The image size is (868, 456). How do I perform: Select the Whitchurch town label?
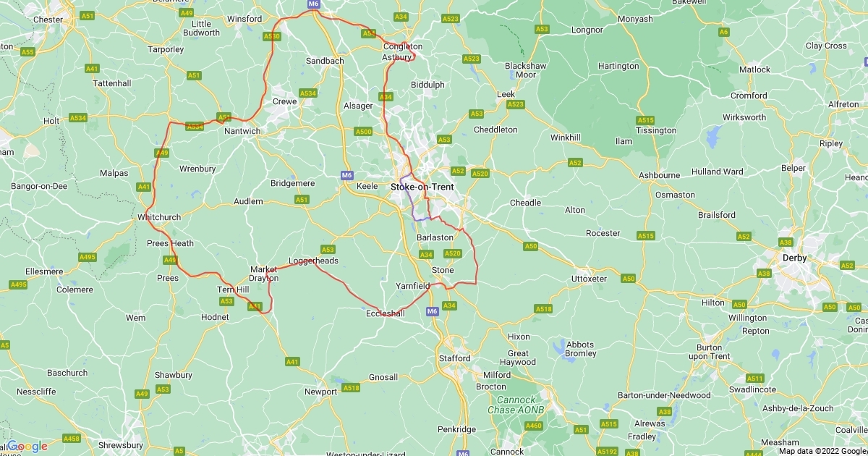pos(158,218)
